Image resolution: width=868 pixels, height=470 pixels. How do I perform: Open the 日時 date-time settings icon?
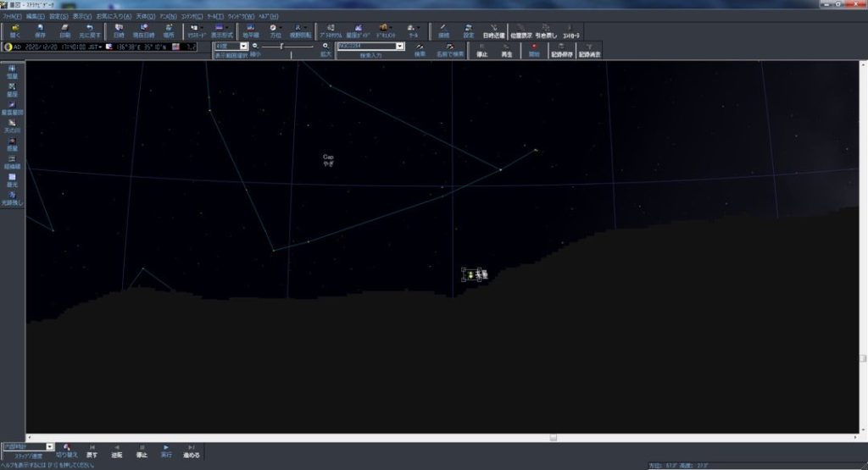point(119,30)
